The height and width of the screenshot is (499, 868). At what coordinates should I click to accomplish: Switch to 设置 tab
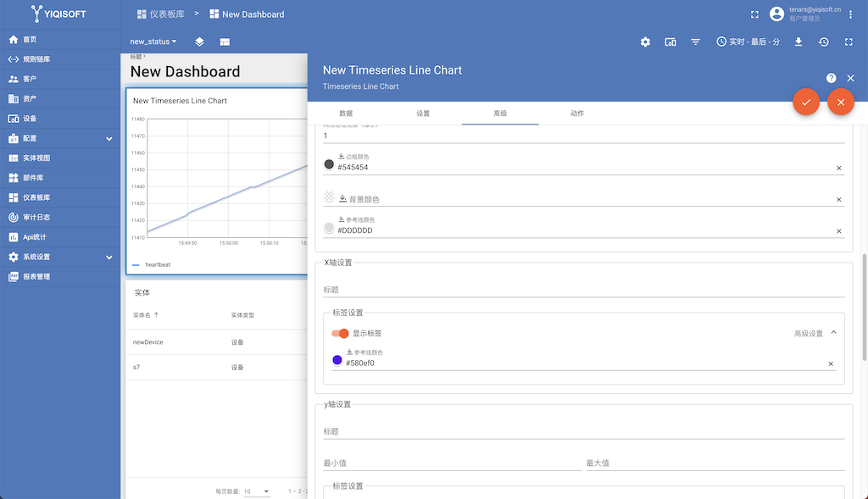tap(423, 114)
